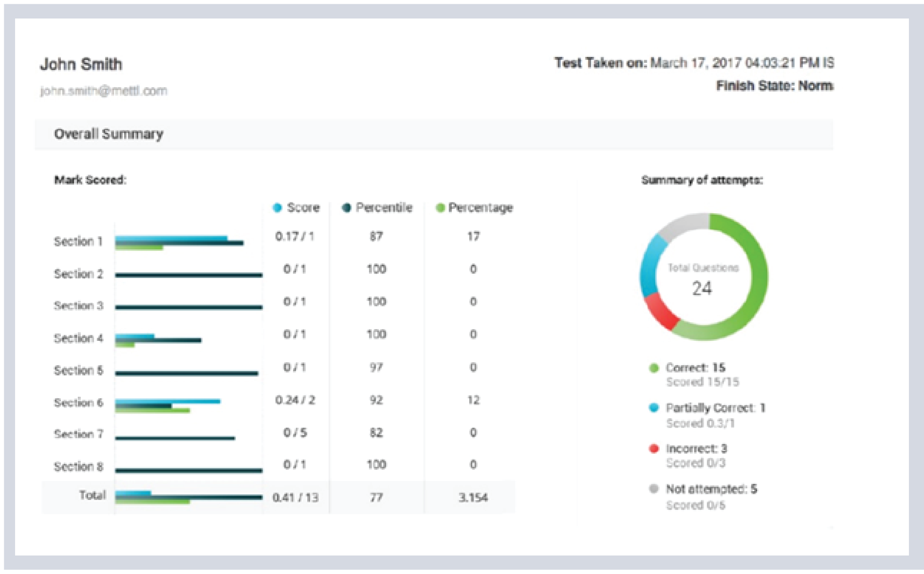Click the gray Not attempted legend dot
Screen dimensions: 924x574
[654, 489]
